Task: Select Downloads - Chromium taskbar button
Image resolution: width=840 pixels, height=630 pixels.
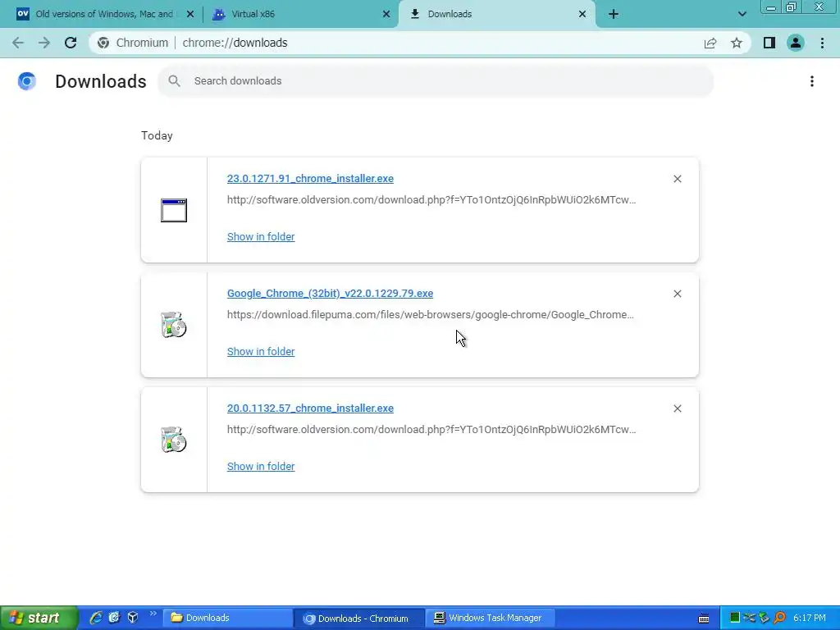Action: [359, 618]
